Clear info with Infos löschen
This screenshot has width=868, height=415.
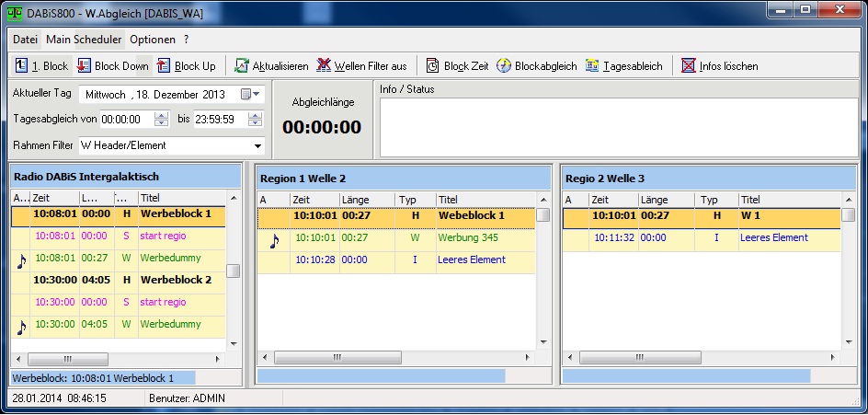click(x=689, y=66)
